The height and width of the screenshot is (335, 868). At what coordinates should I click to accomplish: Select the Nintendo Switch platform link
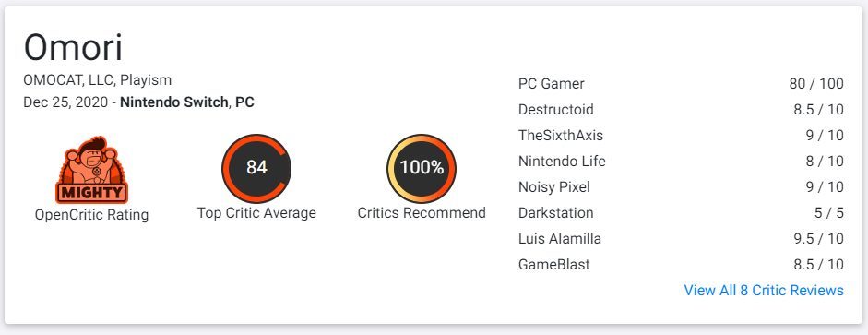click(x=173, y=102)
